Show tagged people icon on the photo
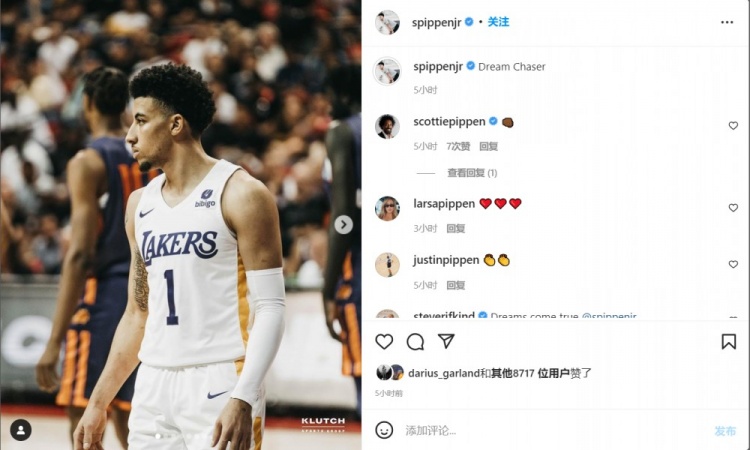 21,429
